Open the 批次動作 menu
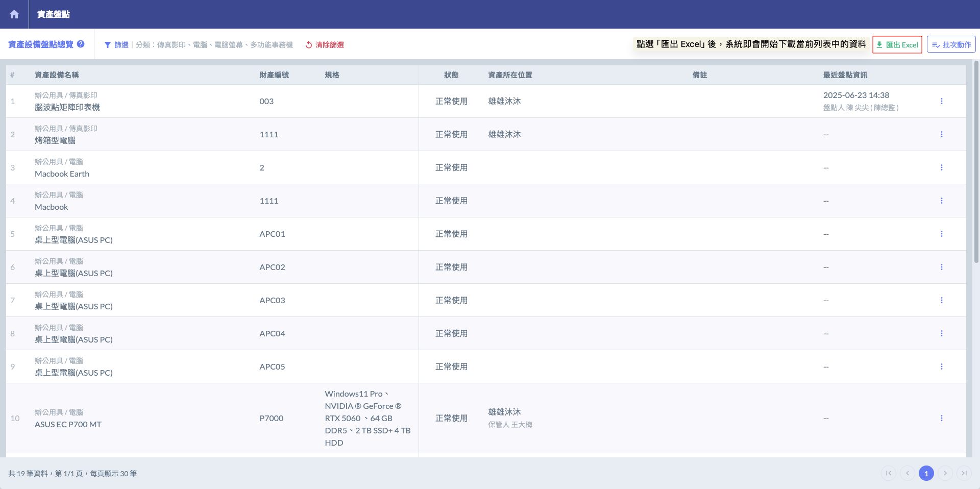The image size is (980, 489). click(x=951, y=44)
